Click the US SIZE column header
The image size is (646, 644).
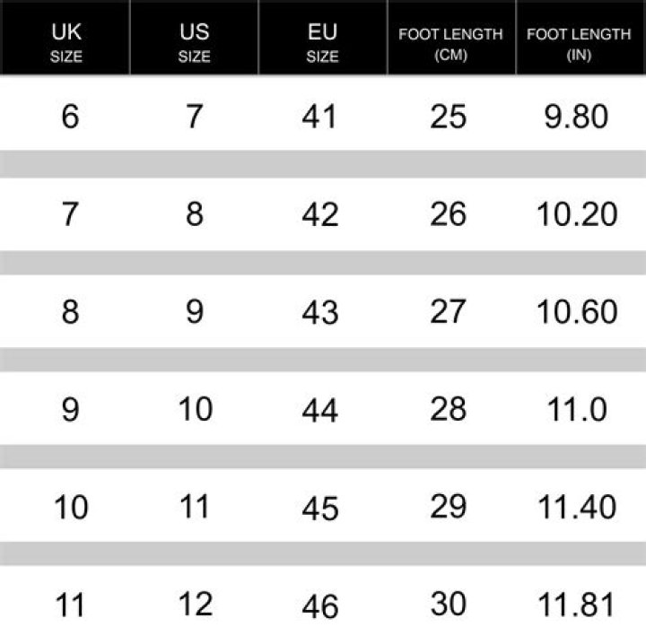[194, 43]
